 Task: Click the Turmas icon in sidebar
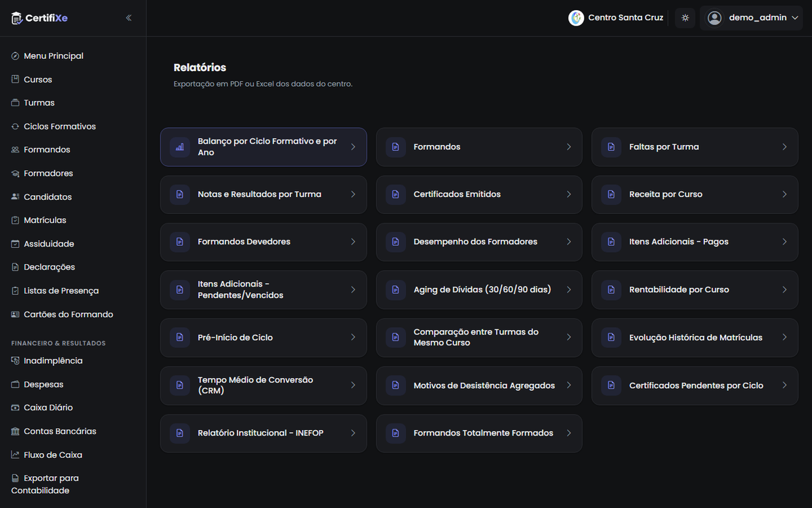(16, 103)
